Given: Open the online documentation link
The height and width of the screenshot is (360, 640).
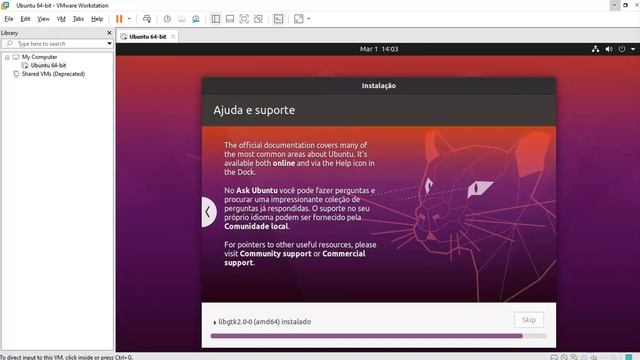Looking at the screenshot, I should point(284,163).
